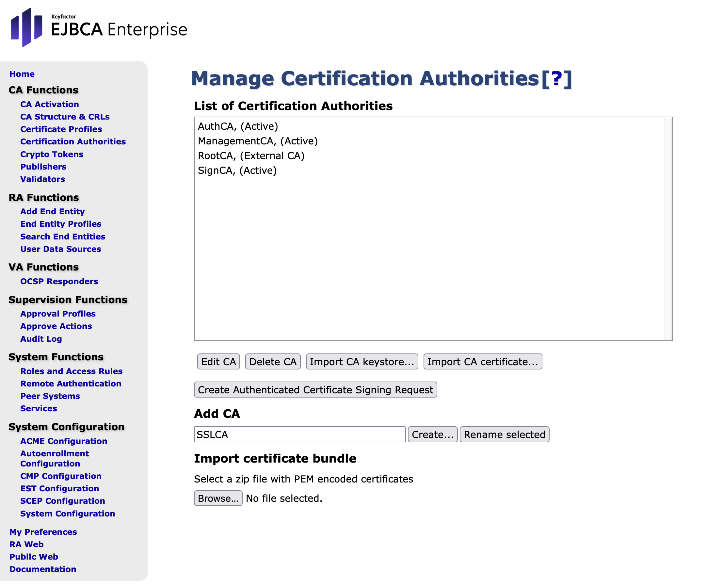Browse for a certificate zip file
The image size is (723, 588).
[218, 498]
